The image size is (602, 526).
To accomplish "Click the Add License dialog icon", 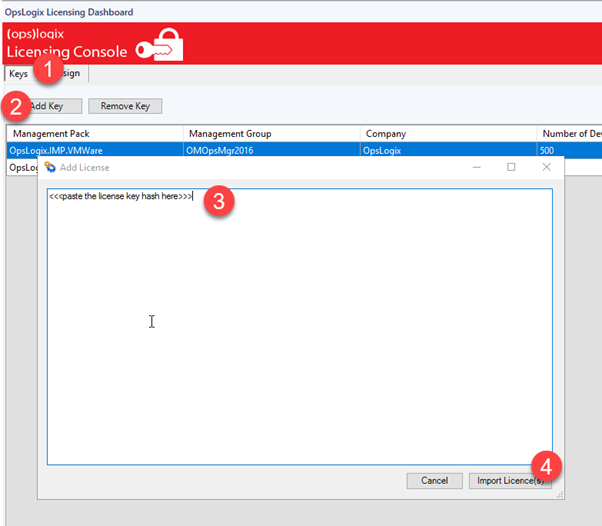I will pos(50,167).
